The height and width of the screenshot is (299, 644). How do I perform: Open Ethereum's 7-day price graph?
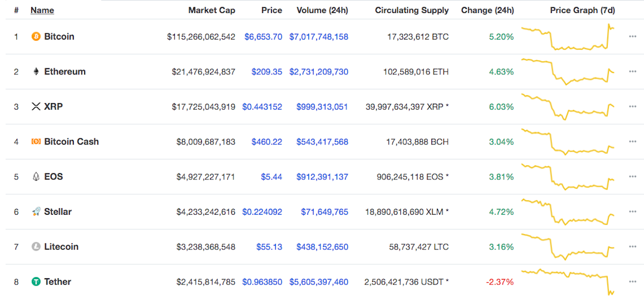tap(568, 72)
